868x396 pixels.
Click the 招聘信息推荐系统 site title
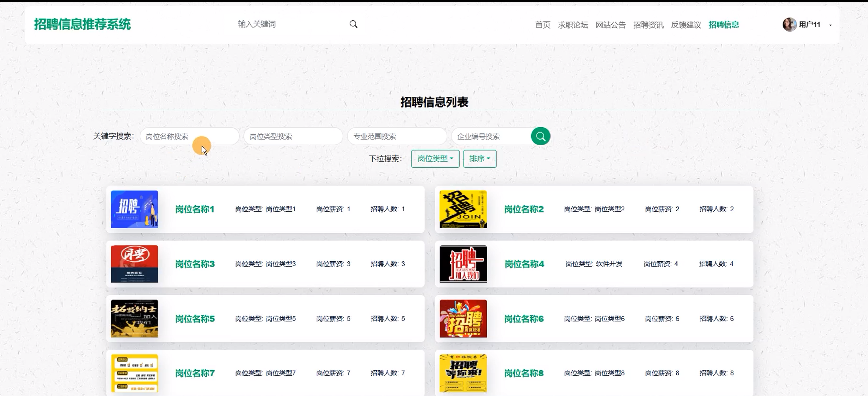pos(82,24)
